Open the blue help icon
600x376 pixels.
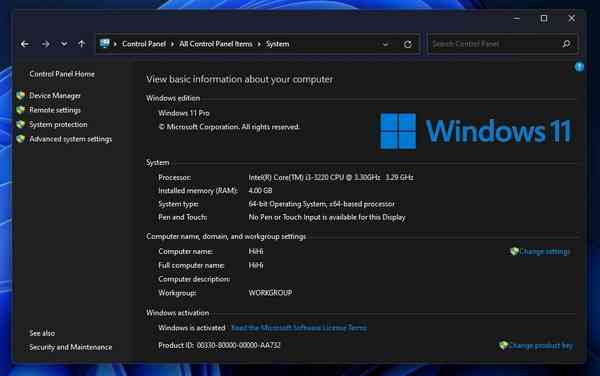(579, 67)
